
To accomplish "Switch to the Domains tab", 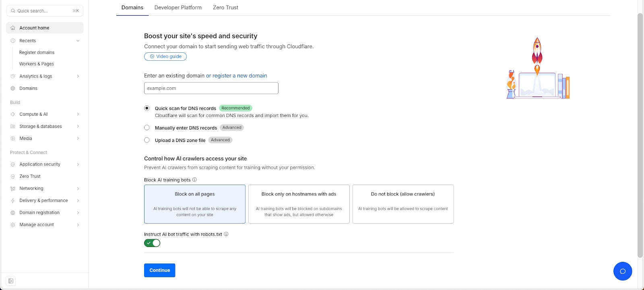I will [x=132, y=8].
